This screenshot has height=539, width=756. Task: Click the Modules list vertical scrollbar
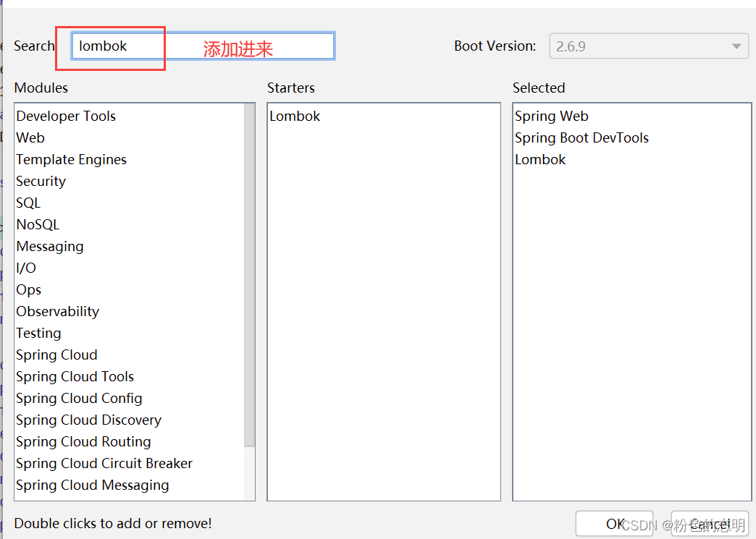click(x=250, y=275)
